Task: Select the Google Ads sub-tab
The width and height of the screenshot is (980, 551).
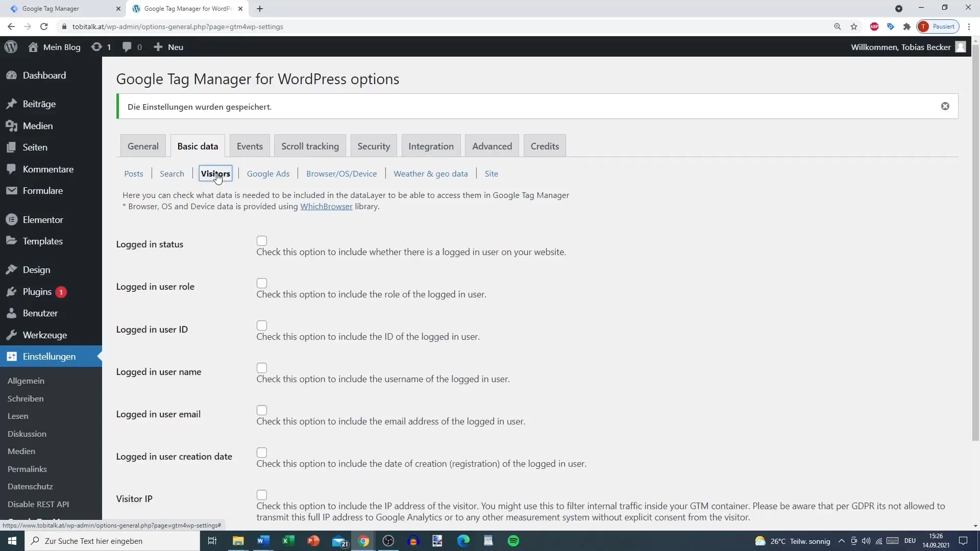Action: pyautogui.click(x=268, y=173)
